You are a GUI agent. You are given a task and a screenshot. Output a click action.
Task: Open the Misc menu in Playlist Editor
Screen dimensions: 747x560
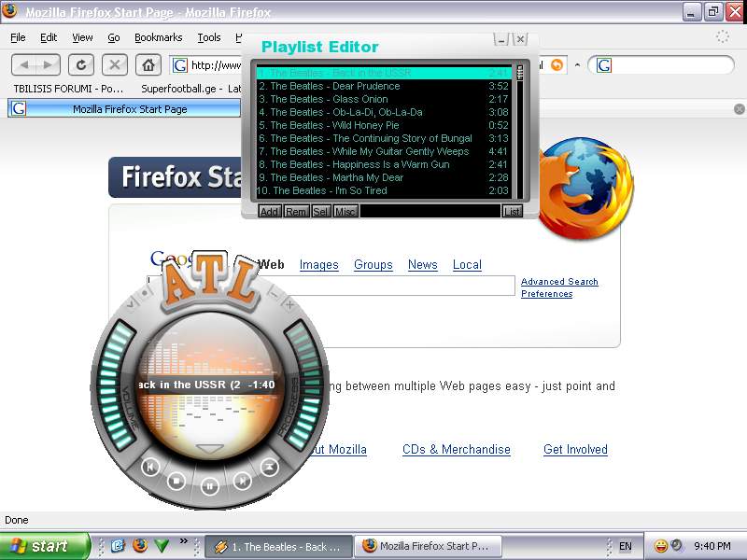point(345,212)
